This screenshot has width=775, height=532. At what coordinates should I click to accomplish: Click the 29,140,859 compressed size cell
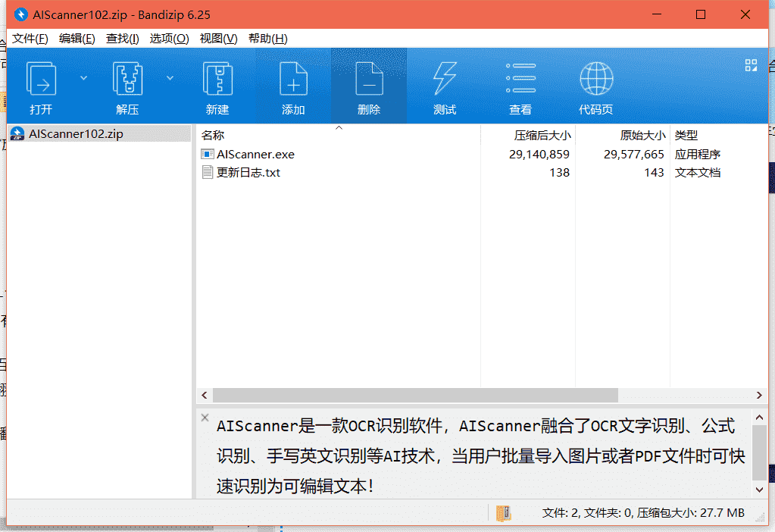(x=539, y=155)
